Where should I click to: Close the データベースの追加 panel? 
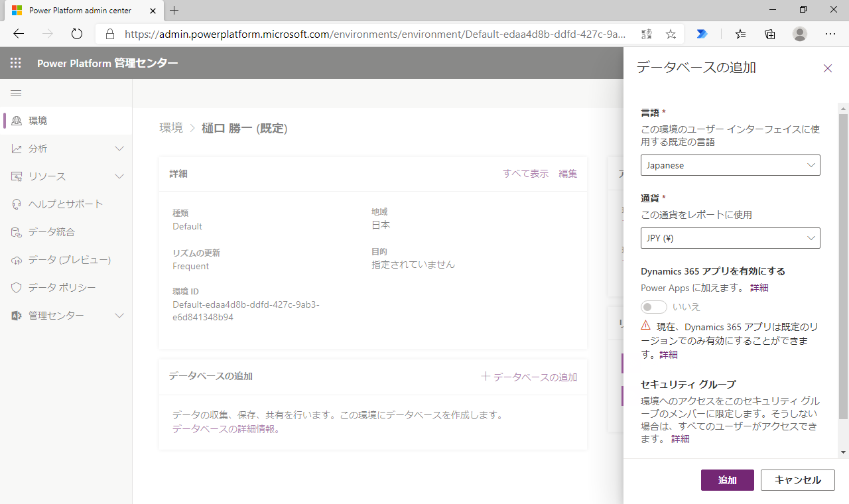point(828,68)
